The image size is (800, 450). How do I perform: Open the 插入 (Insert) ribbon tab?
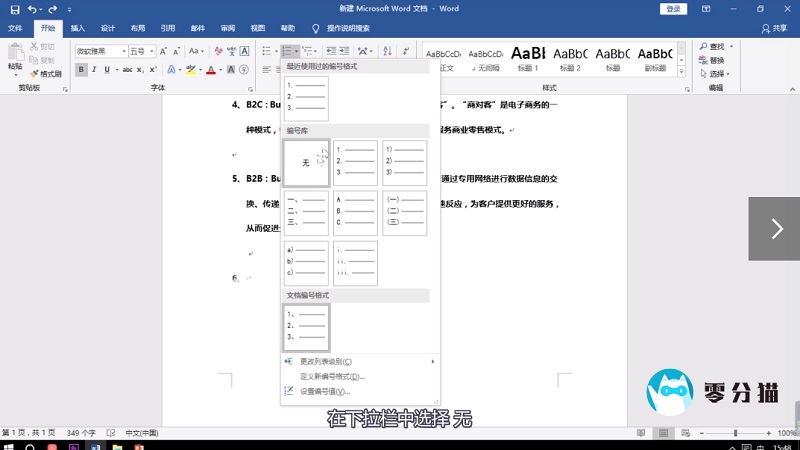[x=78, y=29]
